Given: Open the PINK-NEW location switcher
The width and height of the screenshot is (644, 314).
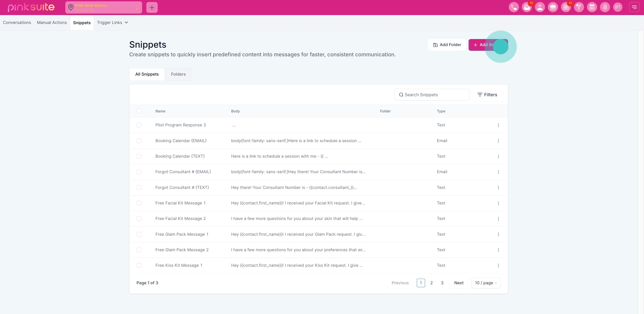Looking at the screenshot, I should point(103,8).
